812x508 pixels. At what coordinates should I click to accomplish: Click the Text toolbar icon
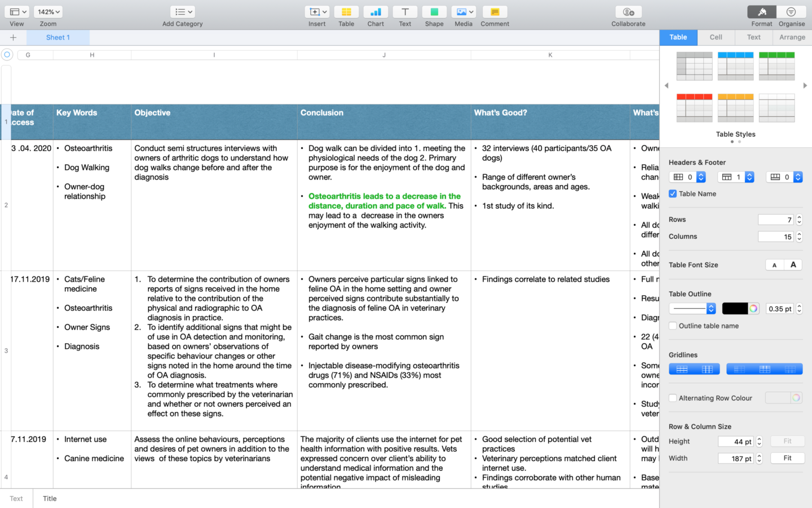[405, 12]
